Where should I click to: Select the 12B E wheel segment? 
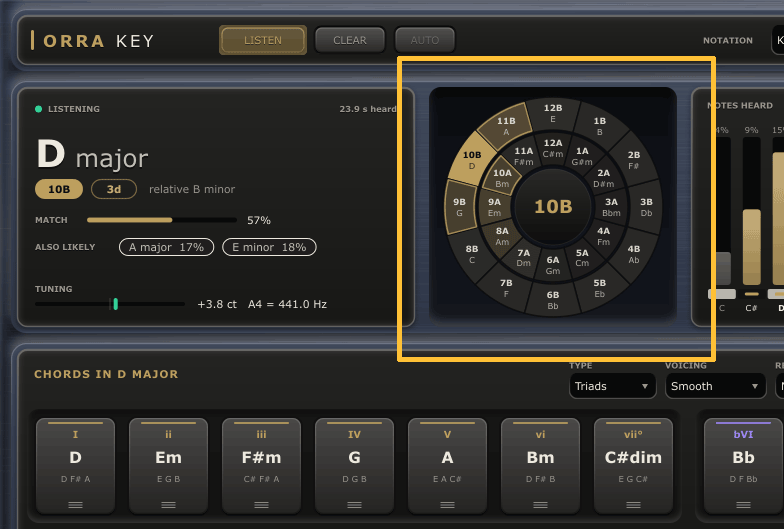(x=553, y=113)
